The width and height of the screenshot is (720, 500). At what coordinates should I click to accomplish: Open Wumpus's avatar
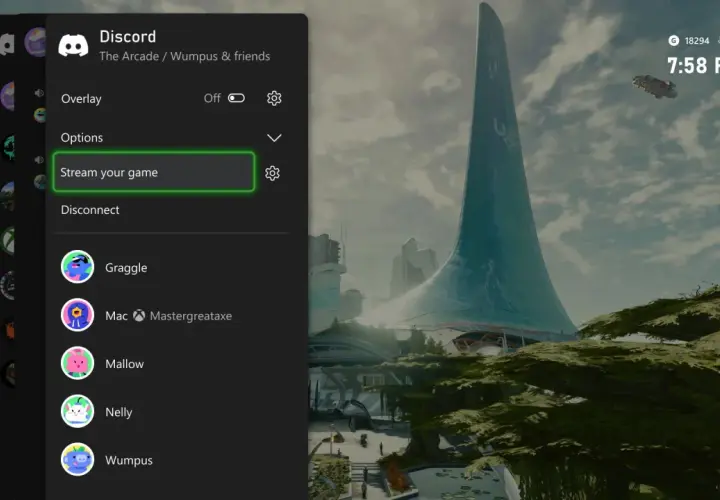pos(77,459)
